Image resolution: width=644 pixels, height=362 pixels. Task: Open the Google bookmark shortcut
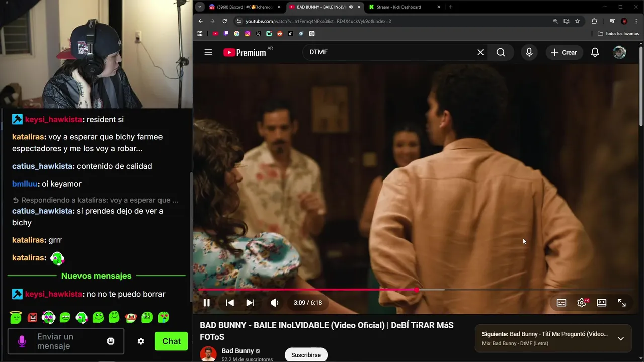point(236,34)
